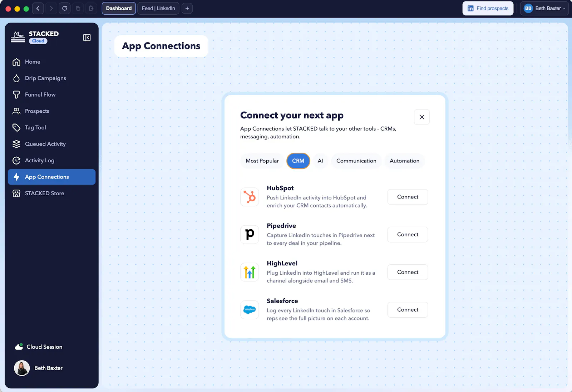
Task: Click the Drip Campaigns droplet icon
Action: 16,78
